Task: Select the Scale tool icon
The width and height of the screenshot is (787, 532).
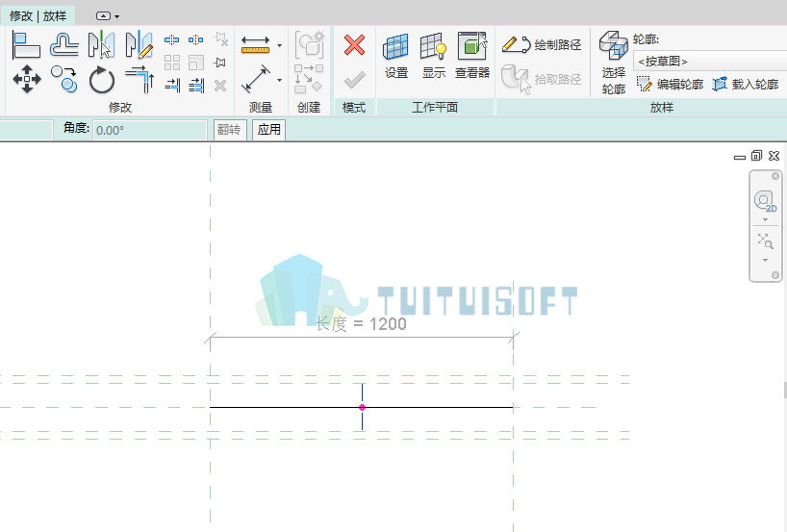Action: (x=195, y=63)
